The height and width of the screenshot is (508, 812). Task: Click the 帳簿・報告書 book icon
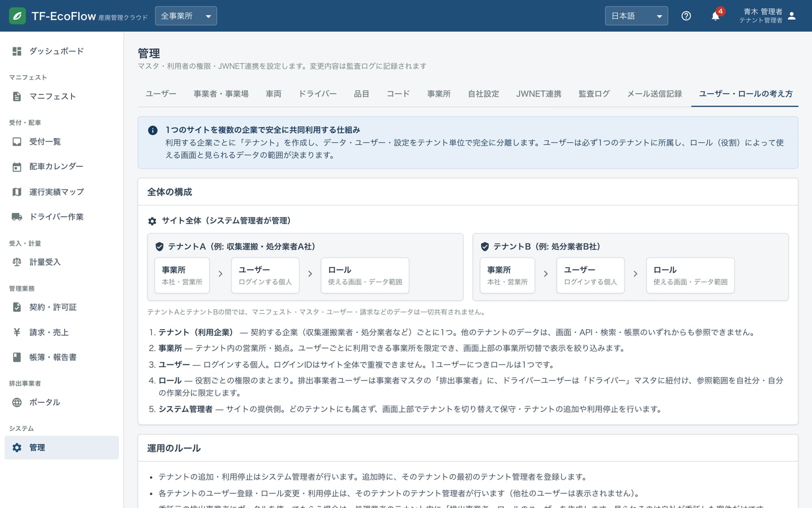coord(17,357)
